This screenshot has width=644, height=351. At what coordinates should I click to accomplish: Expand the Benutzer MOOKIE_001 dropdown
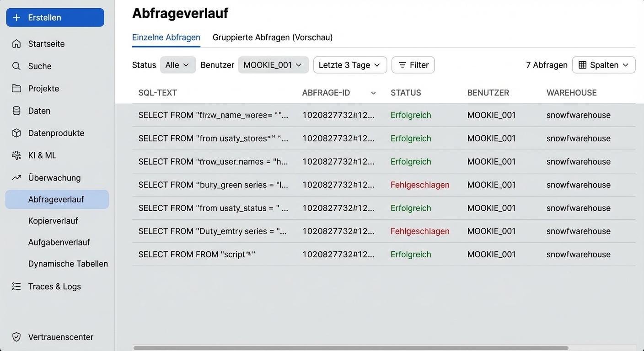point(273,65)
